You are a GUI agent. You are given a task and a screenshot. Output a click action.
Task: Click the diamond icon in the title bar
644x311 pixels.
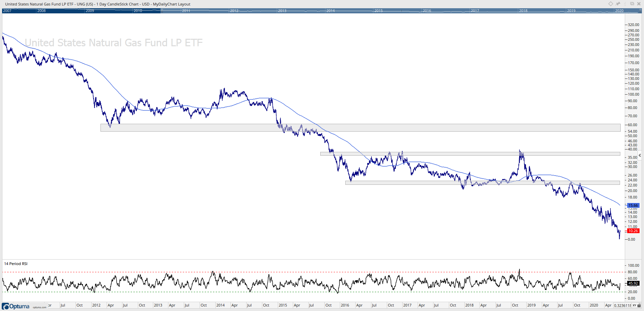[x=611, y=4]
